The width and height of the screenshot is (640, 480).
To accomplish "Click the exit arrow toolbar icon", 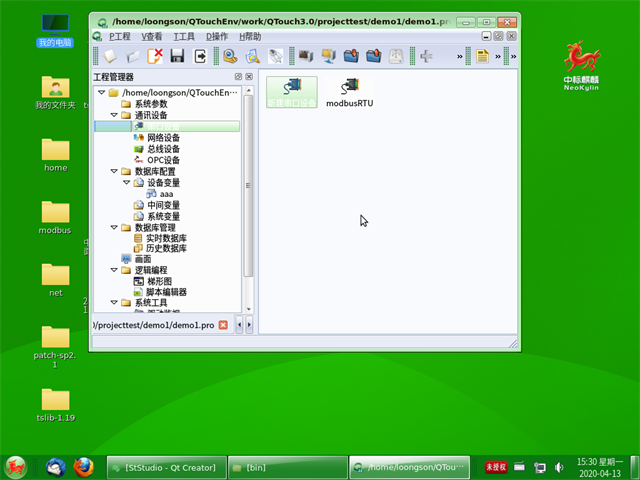I will pos(200,57).
